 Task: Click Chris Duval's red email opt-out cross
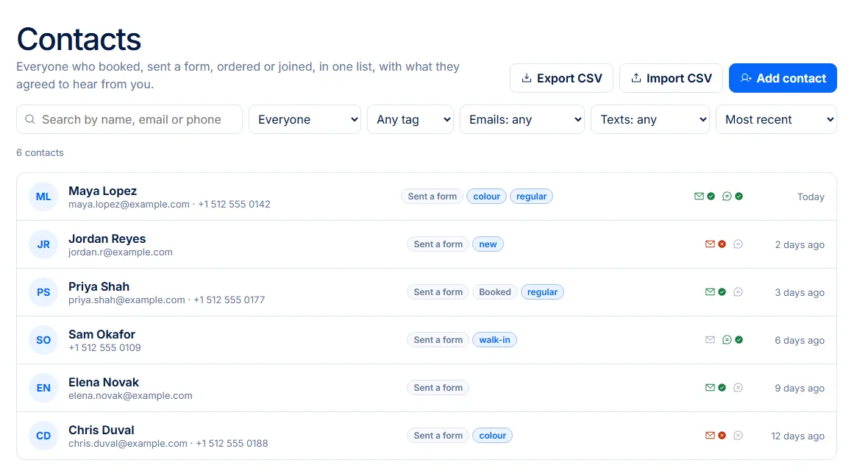722,436
